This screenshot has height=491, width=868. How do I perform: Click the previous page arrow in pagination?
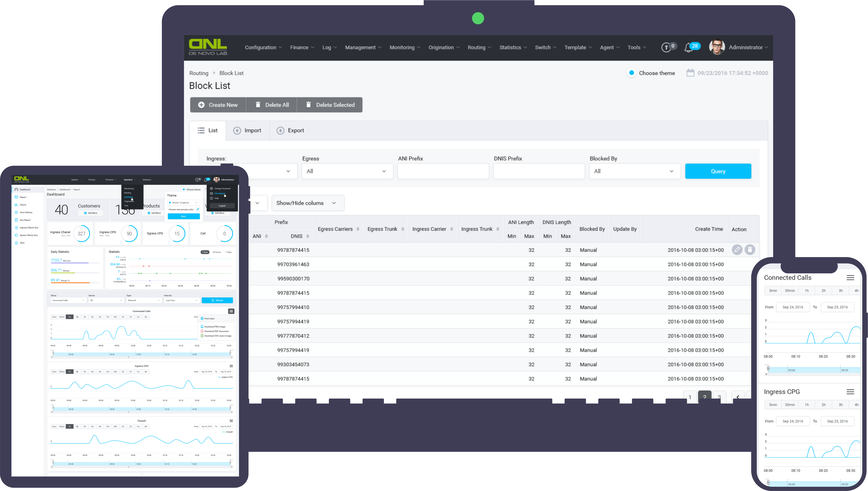pos(738,397)
